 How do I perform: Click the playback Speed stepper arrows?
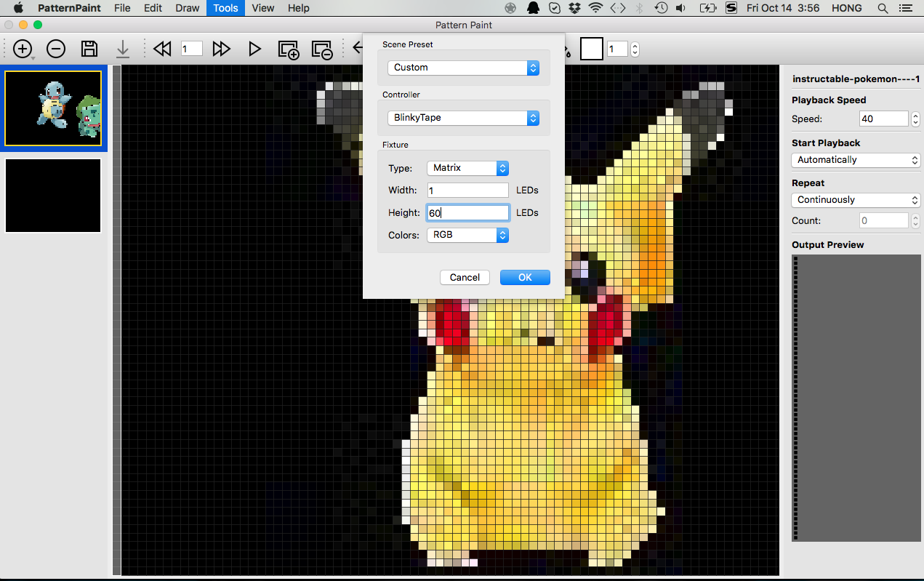[x=915, y=119]
